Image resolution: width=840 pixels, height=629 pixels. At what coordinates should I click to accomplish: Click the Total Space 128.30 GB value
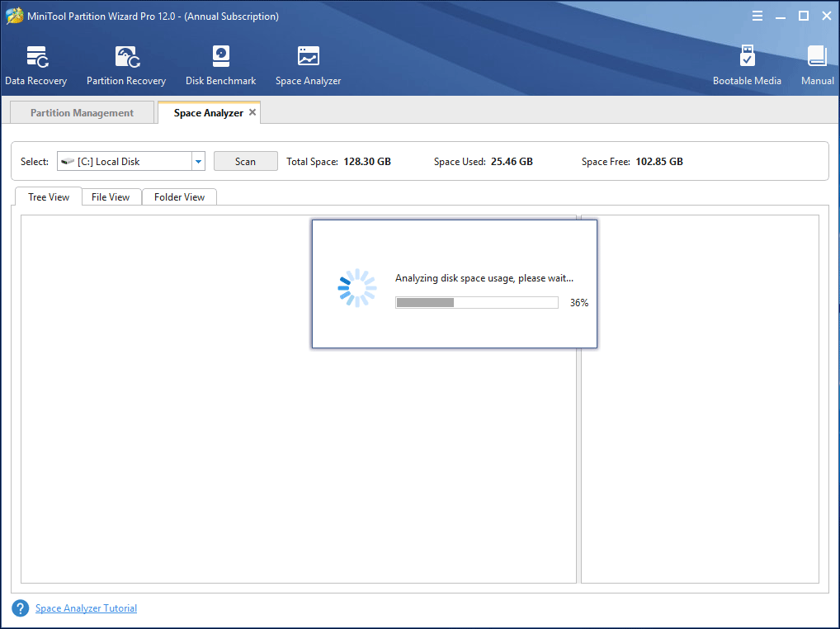[x=367, y=161]
